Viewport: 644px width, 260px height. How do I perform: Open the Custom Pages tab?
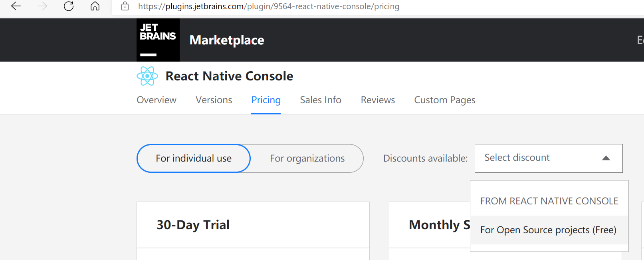tap(445, 100)
